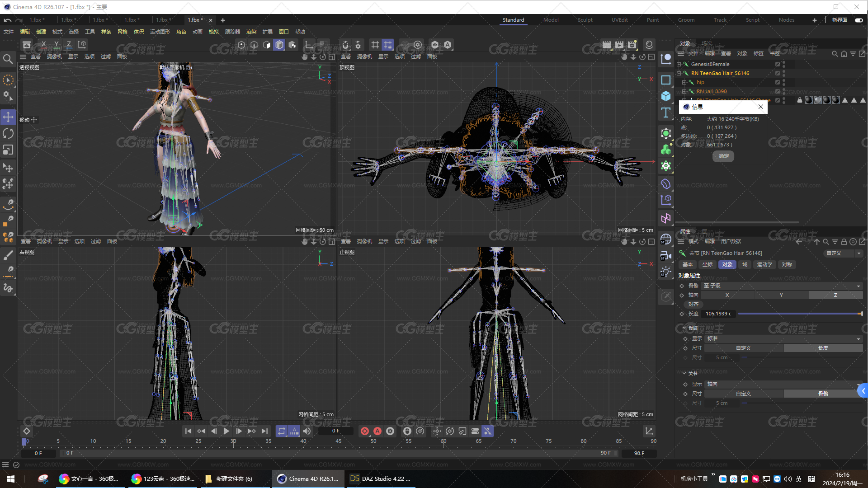Expand the RN Jail_8390 tree node
868x488 pixels.
(x=684, y=91)
